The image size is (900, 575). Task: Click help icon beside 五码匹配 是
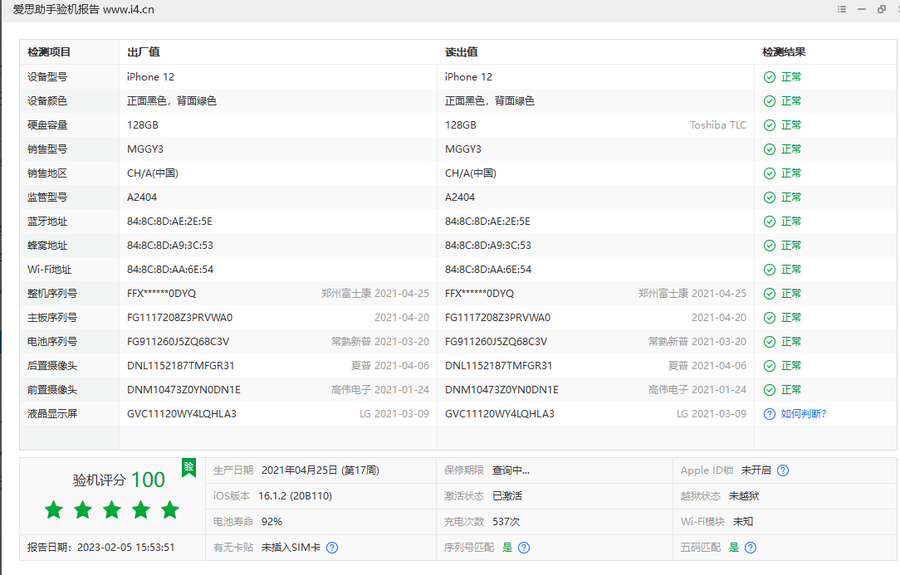click(750, 547)
